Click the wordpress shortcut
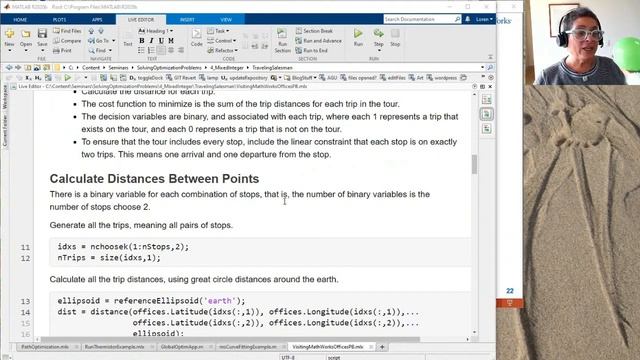Image resolution: width=640 pixels, height=360 pixels. click(x=442, y=78)
